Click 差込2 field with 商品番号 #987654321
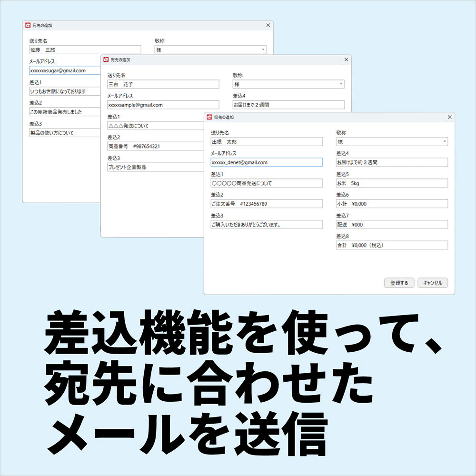The height and width of the screenshot is (476, 476). (x=156, y=146)
